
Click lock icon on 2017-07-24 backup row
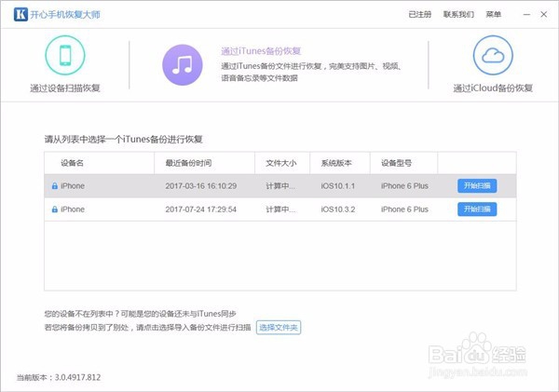55,210
